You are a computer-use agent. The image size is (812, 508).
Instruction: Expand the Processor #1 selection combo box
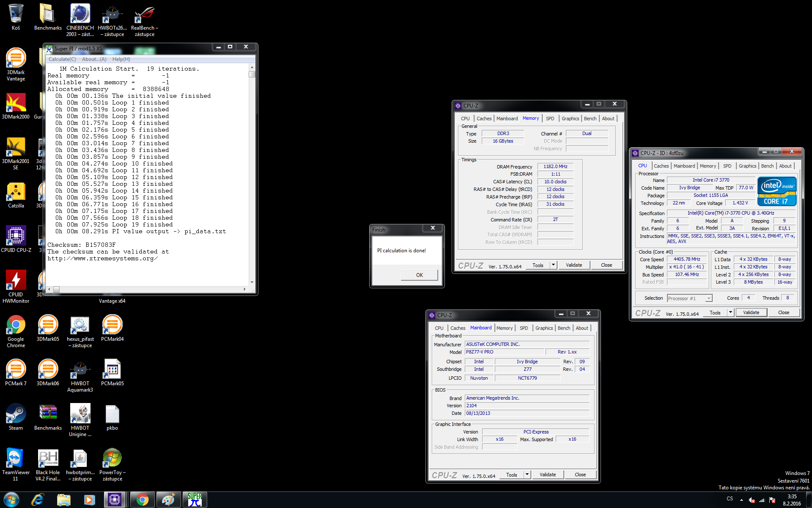point(690,298)
